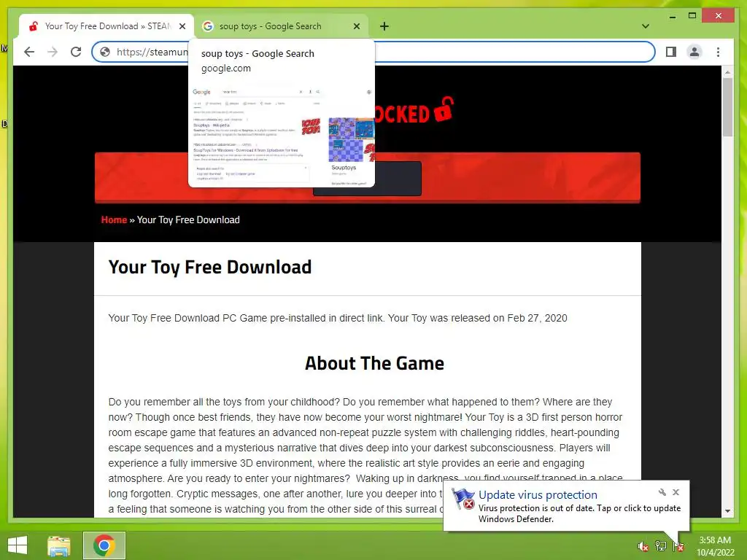Click the About The Game heading
The height and width of the screenshot is (560, 747).
pos(374,363)
